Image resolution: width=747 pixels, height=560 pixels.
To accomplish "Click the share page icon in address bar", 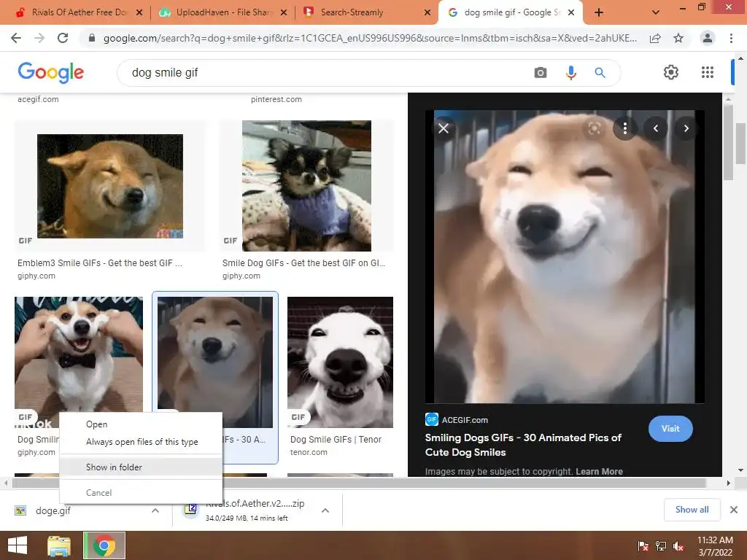I will pyautogui.click(x=655, y=38).
